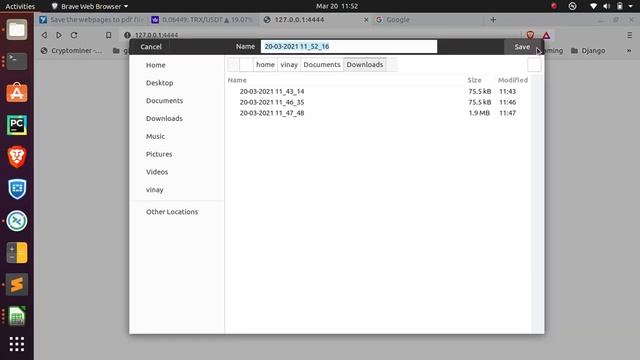Image resolution: width=640 pixels, height=360 pixels.
Task: Open LibreOffice Calc from the dock
Action: click(17, 316)
